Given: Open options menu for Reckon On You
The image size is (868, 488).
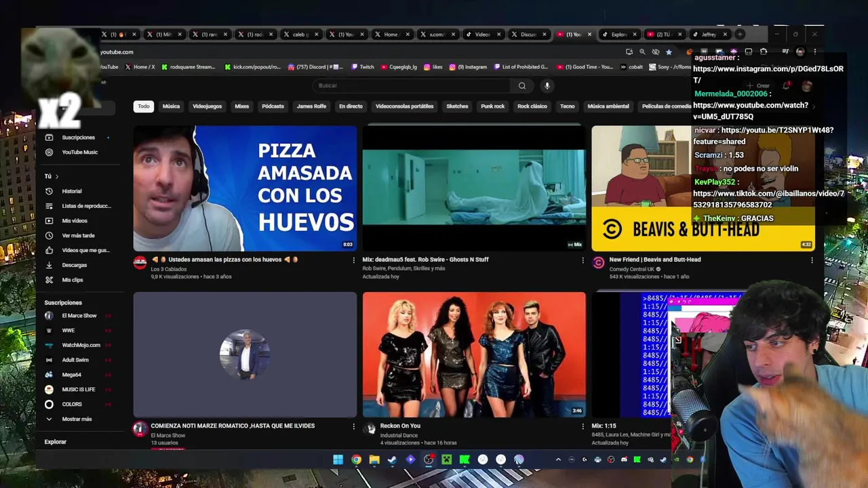Looking at the screenshot, I should 583,426.
